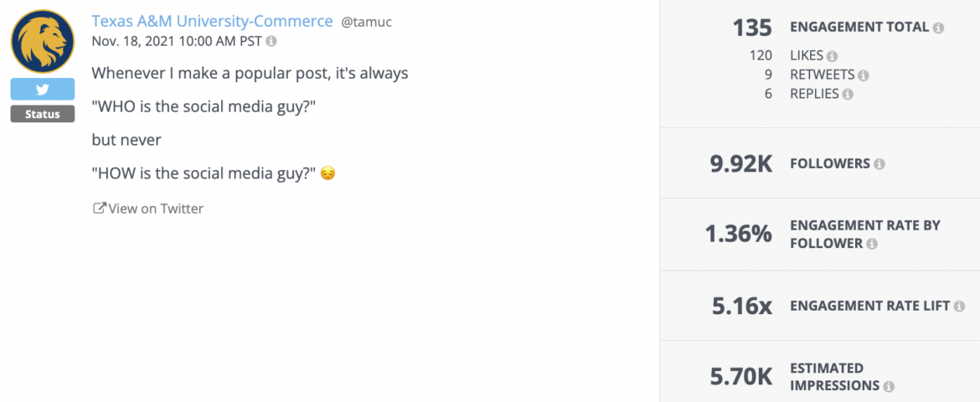Click the 5.16x engagement lift value
The image size is (980, 402).
[742, 307]
